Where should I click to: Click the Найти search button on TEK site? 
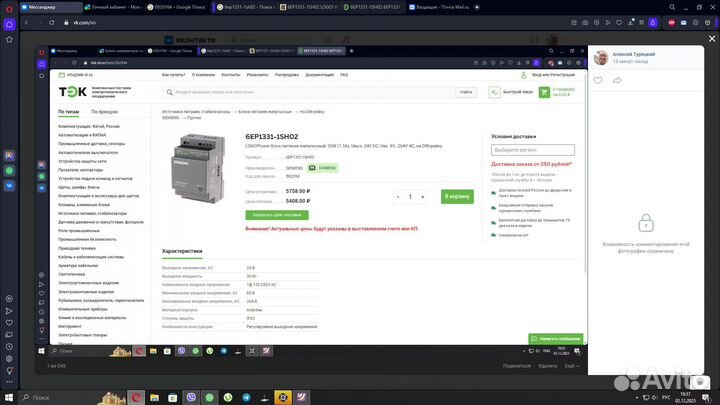[466, 92]
